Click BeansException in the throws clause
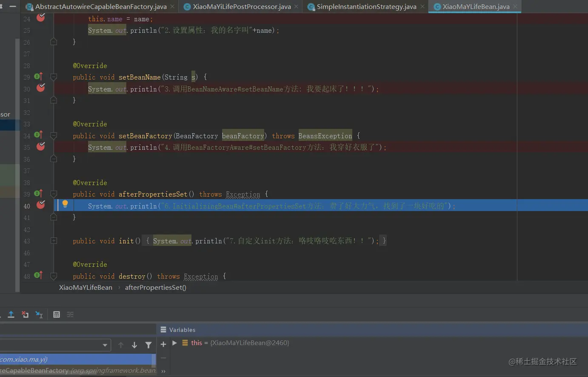588x377 pixels. [x=325, y=136]
